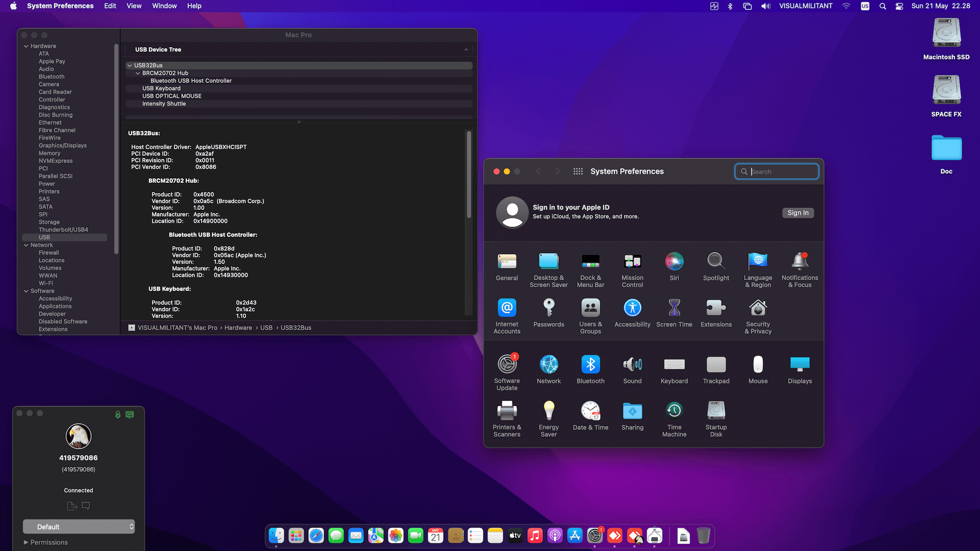Open Trackpad preferences pane
The width and height of the screenshot is (980, 551).
(x=716, y=370)
